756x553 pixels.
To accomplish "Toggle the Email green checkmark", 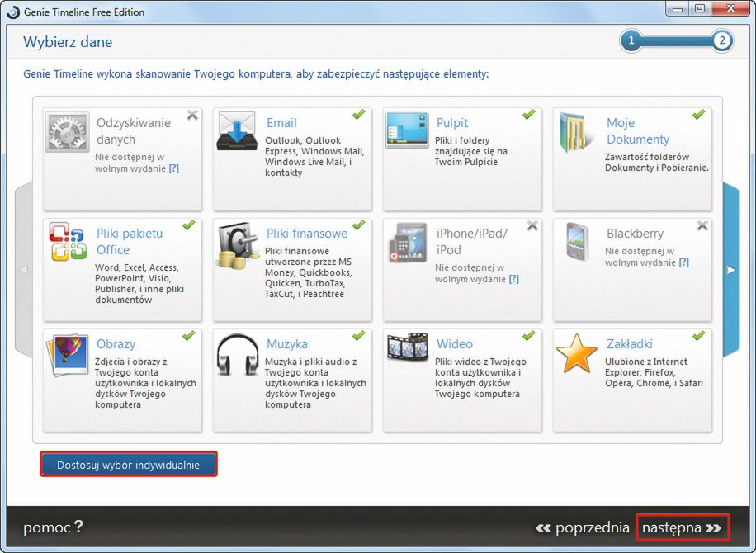I will click(x=358, y=114).
